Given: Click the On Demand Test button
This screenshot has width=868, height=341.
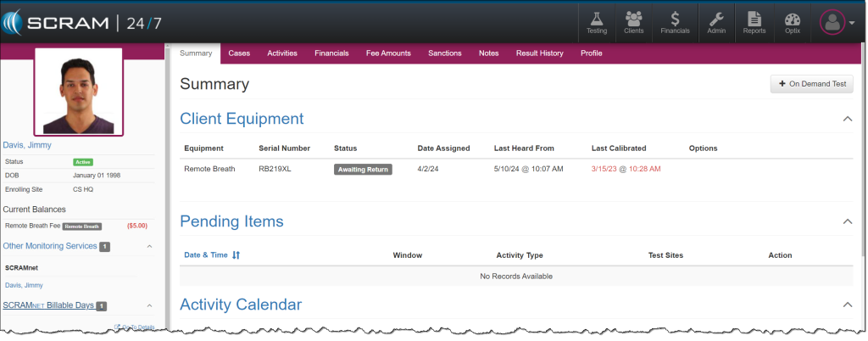Looking at the screenshot, I should pos(811,84).
